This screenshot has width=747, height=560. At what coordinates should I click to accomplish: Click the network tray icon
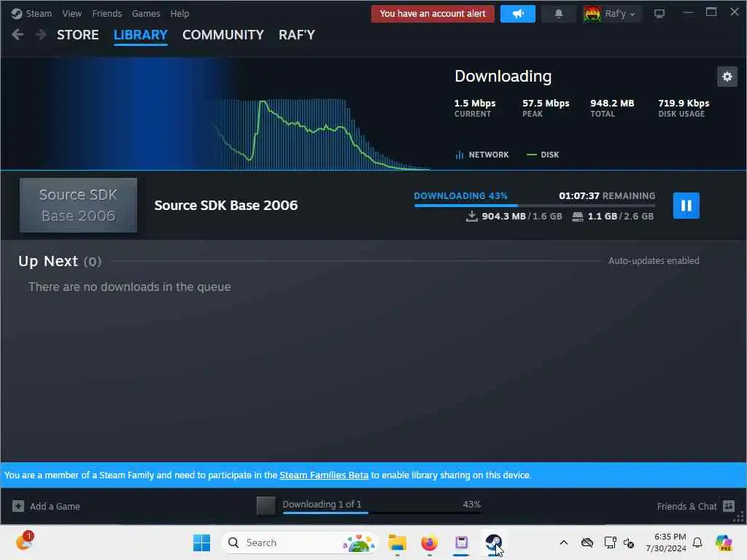tap(610, 542)
